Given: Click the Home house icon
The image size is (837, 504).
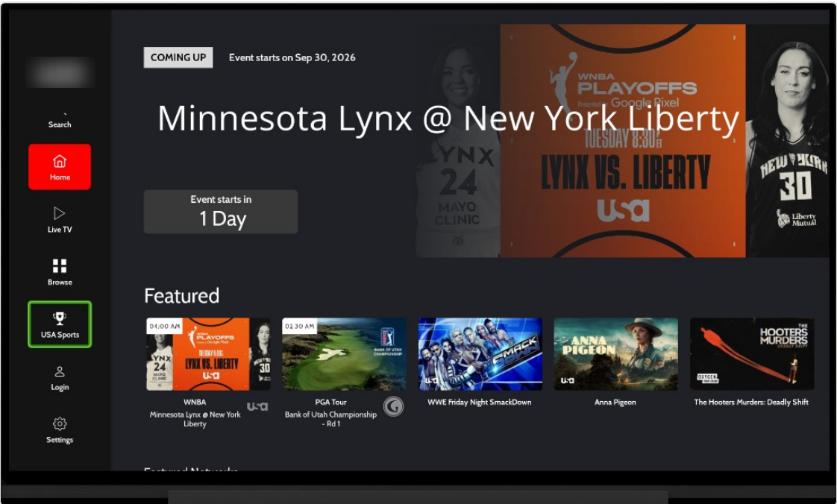Looking at the screenshot, I should tap(60, 160).
